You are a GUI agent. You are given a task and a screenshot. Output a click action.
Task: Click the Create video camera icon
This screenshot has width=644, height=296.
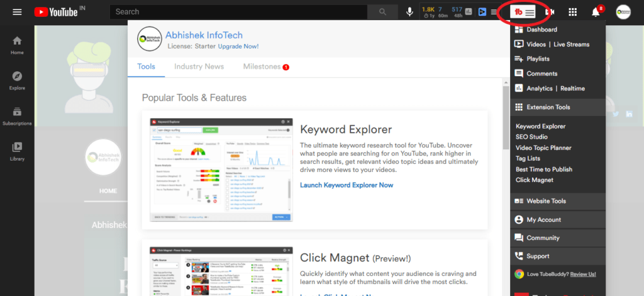[x=550, y=12]
